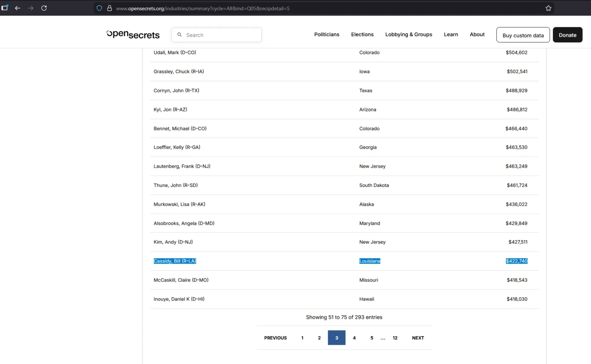Viewport: 591px width, 364px height.
Task: Jump to pagination page 12
Action: pyautogui.click(x=395, y=338)
